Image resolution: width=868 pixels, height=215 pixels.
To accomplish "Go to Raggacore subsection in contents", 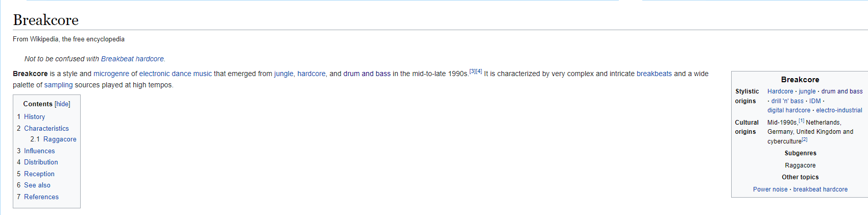I will (60, 139).
